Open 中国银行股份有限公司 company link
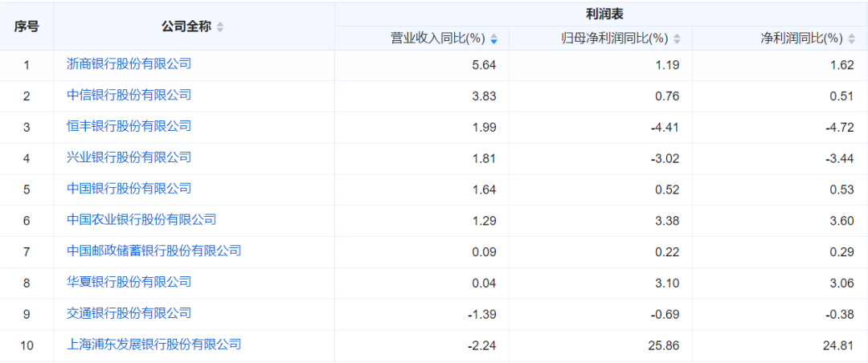 coord(129,188)
